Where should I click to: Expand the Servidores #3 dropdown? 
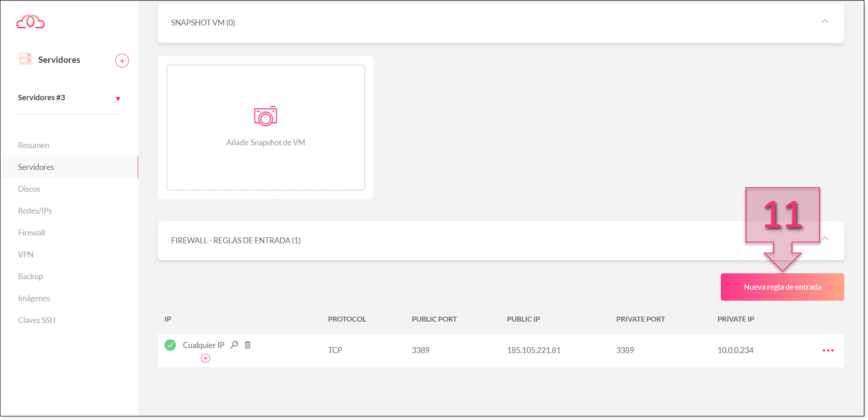(118, 98)
